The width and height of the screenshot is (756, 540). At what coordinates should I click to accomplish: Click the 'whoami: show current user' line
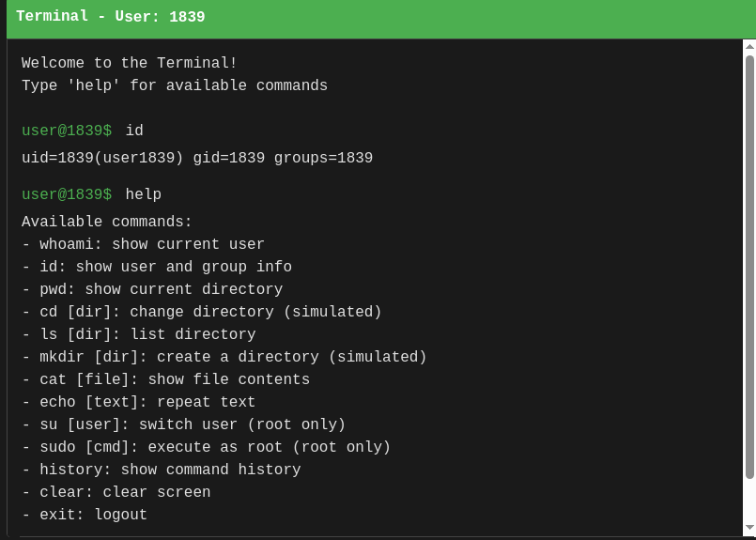pos(143,244)
